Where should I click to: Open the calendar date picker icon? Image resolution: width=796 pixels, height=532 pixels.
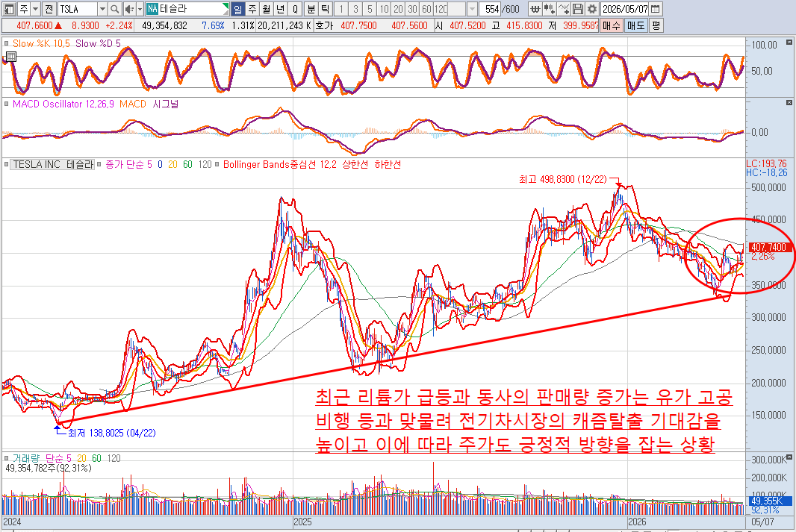coord(656,9)
